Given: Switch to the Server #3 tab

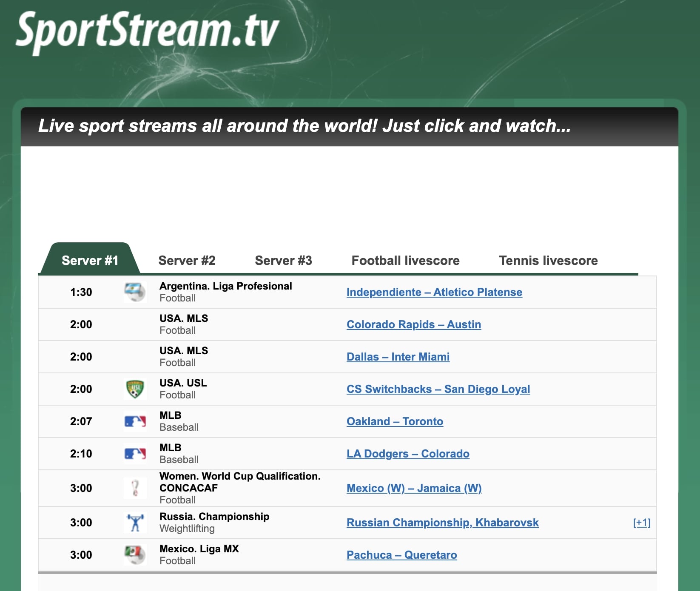Looking at the screenshot, I should pos(283,260).
